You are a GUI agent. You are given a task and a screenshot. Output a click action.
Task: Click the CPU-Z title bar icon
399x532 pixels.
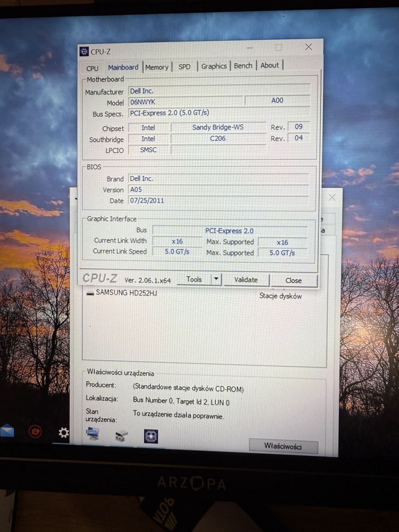coord(84,52)
